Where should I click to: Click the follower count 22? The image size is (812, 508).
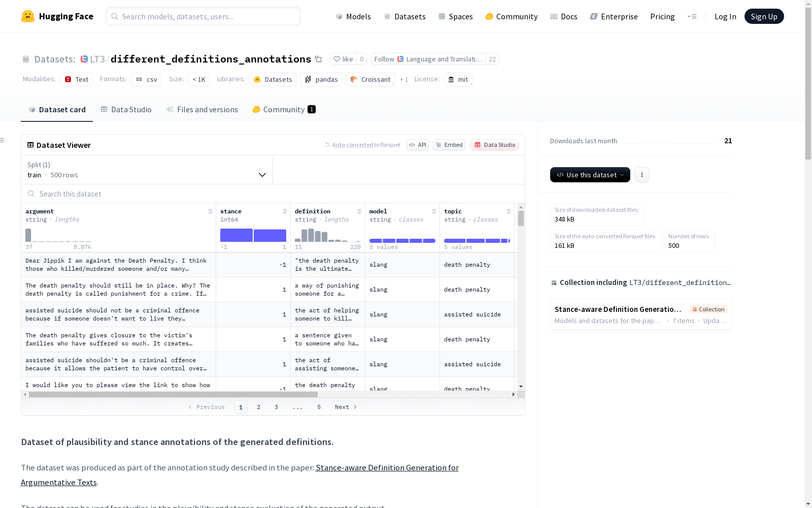pyautogui.click(x=492, y=59)
